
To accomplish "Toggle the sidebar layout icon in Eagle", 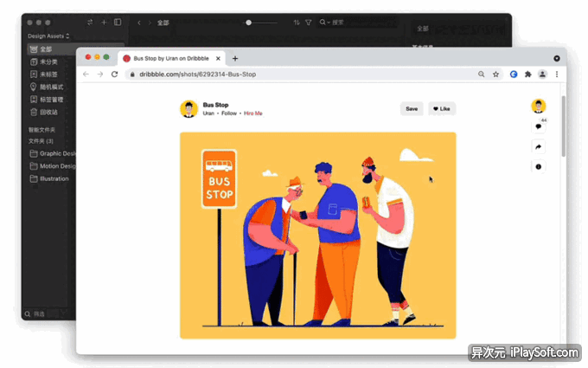I will tap(118, 23).
